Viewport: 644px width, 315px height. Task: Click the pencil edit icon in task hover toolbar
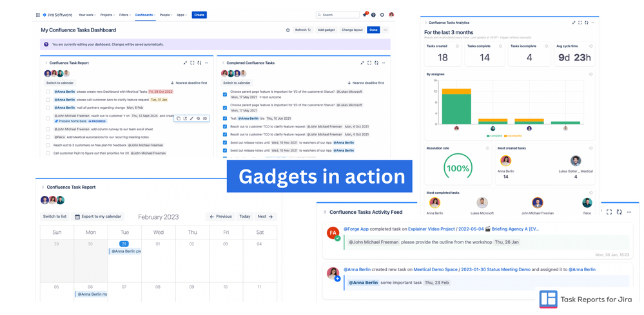pyautogui.click(x=192, y=119)
